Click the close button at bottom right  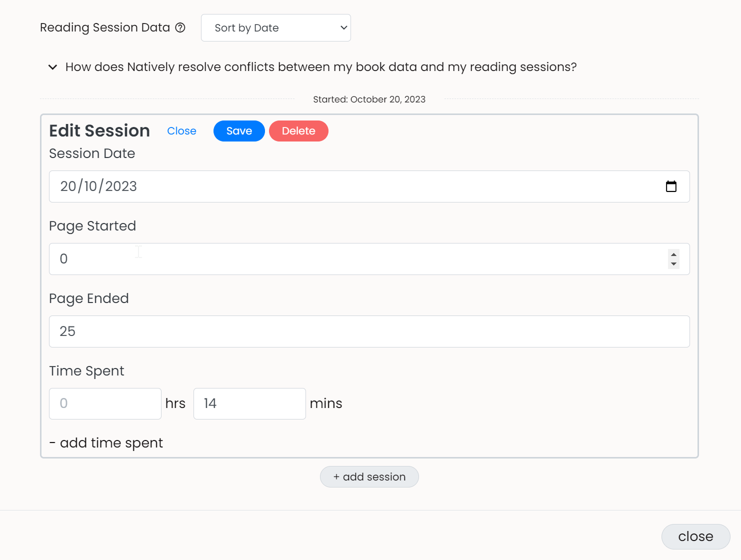pos(695,536)
